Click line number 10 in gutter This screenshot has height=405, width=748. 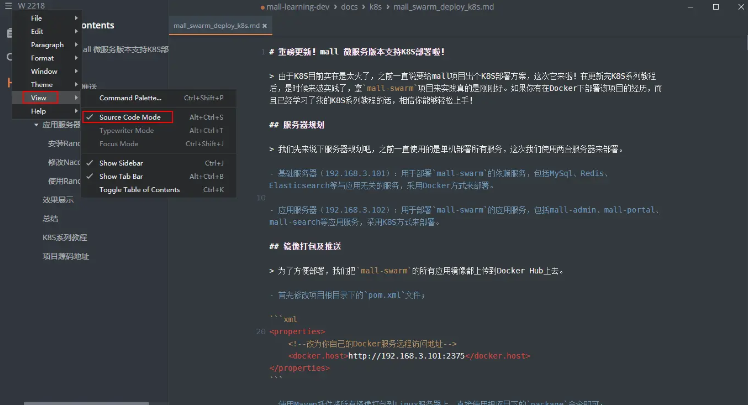point(260,197)
